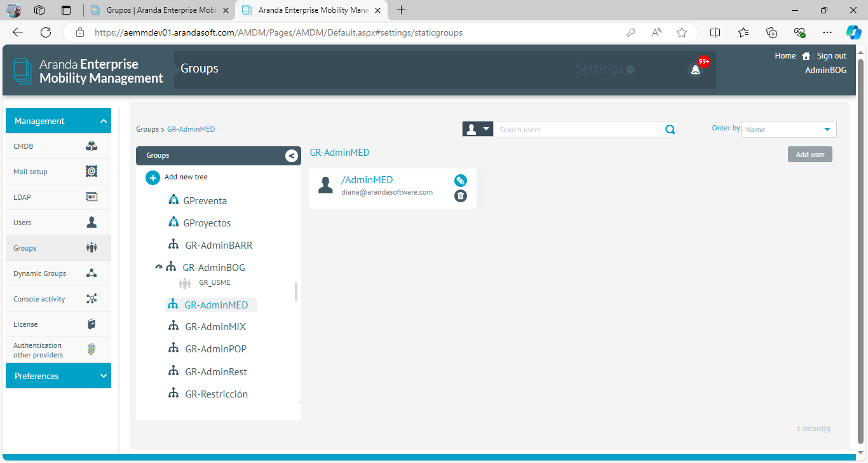Image resolution: width=868 pixels, height=463 pixels.
Task: Click the Users person icon in the sidebar
Action: 92,223
